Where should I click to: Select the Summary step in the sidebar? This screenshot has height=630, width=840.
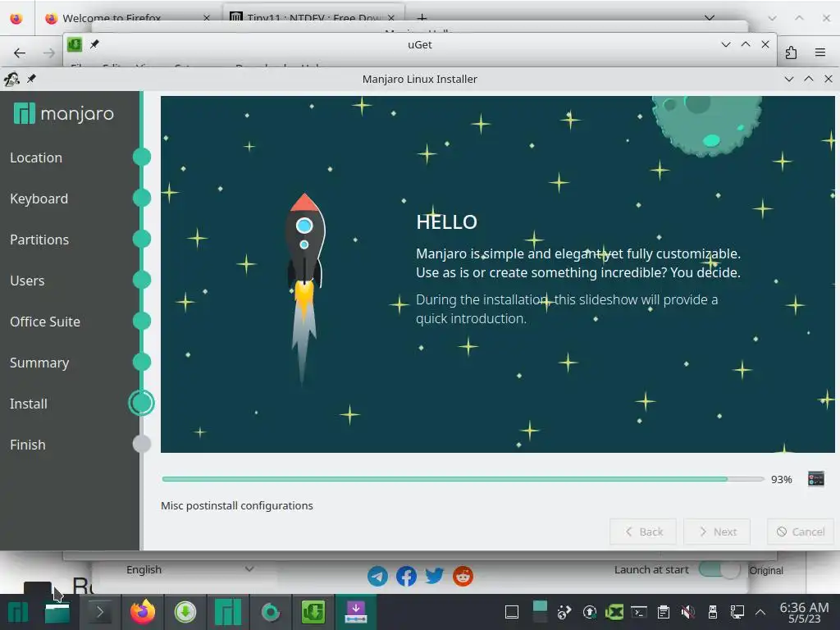[x=39, y=363]
